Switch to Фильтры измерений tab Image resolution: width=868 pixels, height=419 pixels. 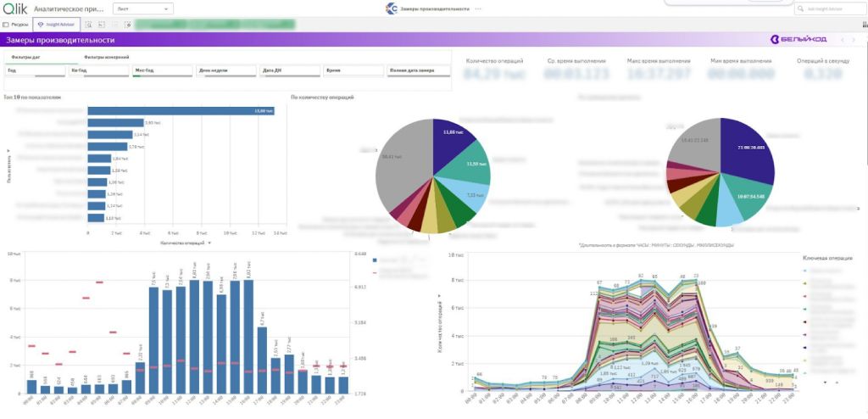(106, 57)
